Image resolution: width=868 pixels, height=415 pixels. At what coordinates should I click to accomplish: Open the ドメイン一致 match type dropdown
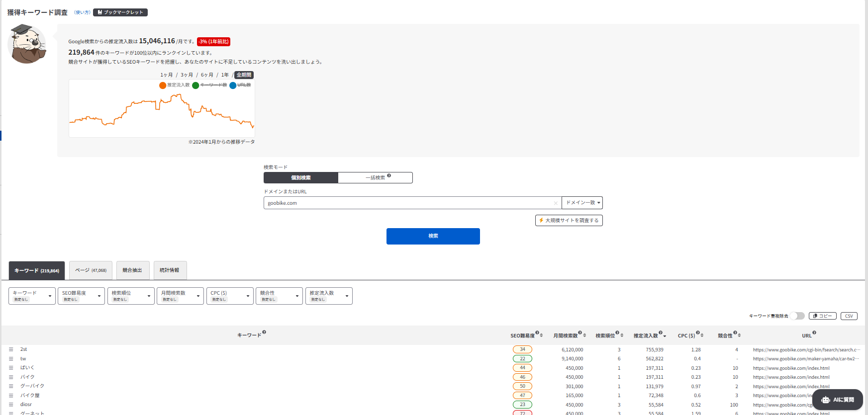[x=582, y=203]
